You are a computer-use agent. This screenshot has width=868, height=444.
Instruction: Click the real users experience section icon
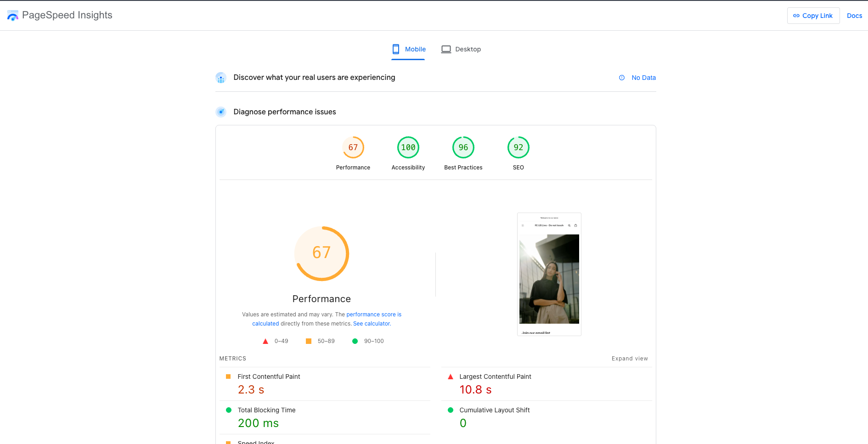coord(221,78)
